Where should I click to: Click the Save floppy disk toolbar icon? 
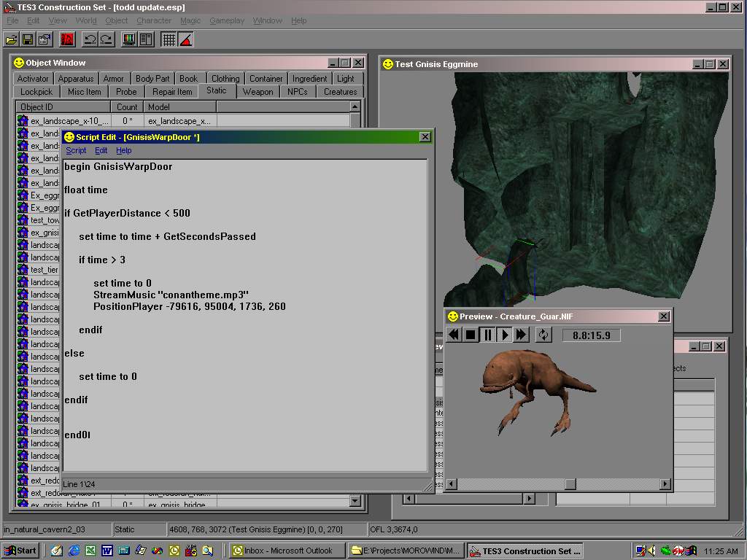pyautogui.click(x=28, y=39)
